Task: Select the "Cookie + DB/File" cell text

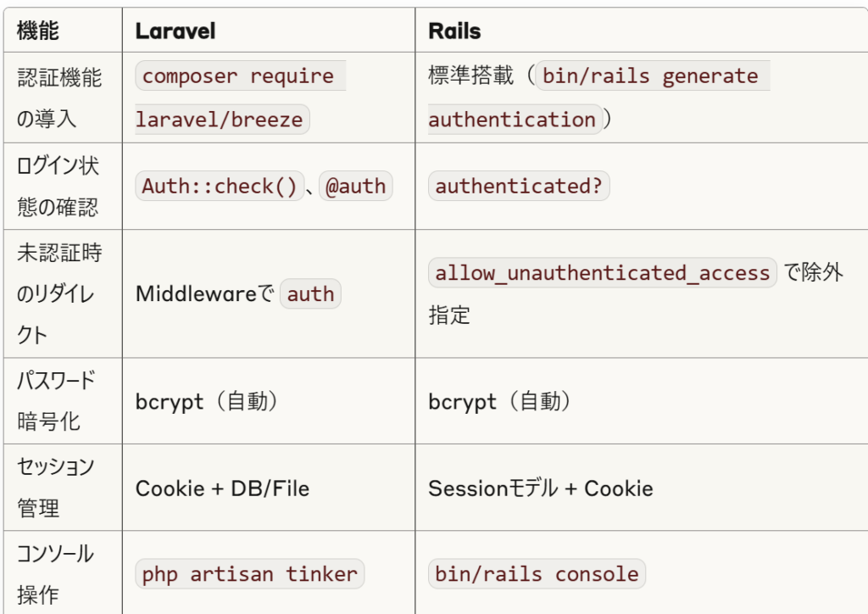Action: (x=222, y=488)
